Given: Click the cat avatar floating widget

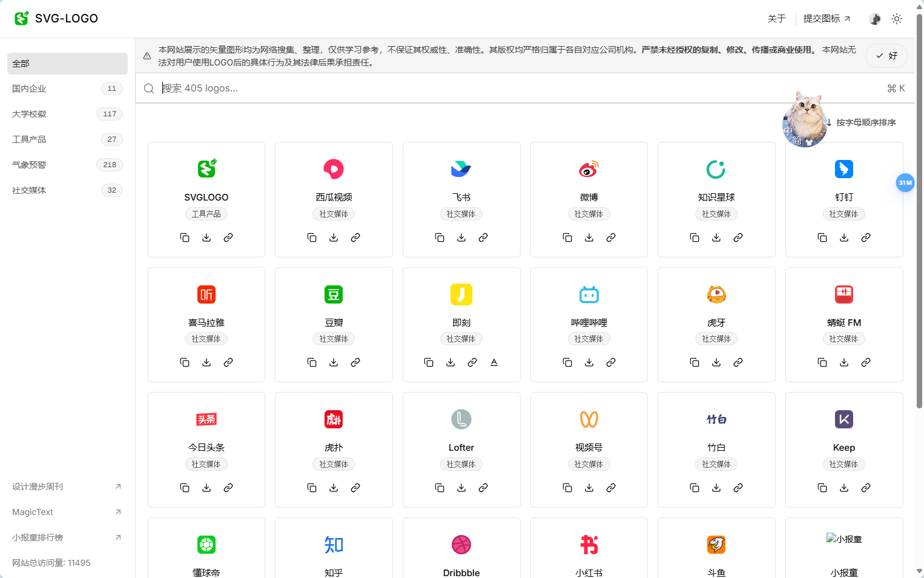Looking at the screenshot, I should click(805, 121).
